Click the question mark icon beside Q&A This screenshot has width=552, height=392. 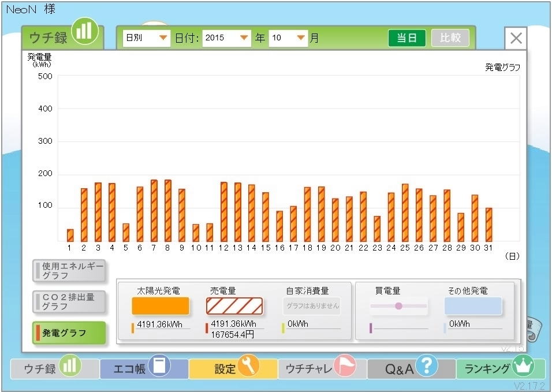pyautogui.click(x=426, y=365)
